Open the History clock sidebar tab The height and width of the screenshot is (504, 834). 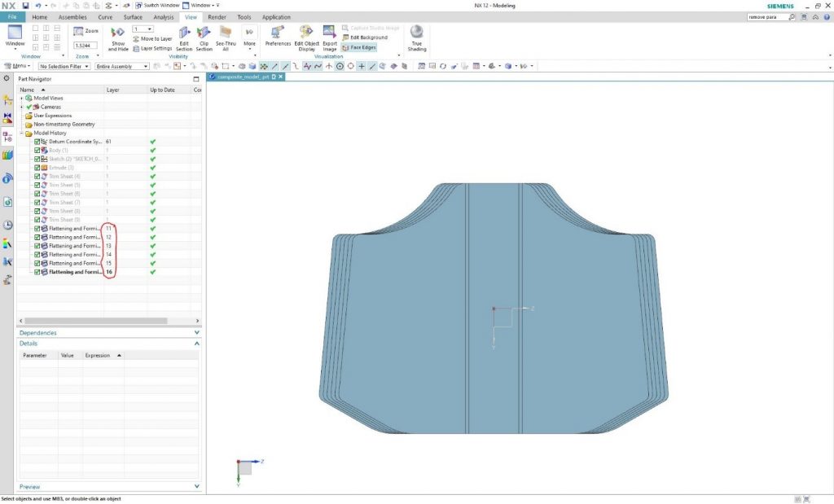tap(7, 225)
